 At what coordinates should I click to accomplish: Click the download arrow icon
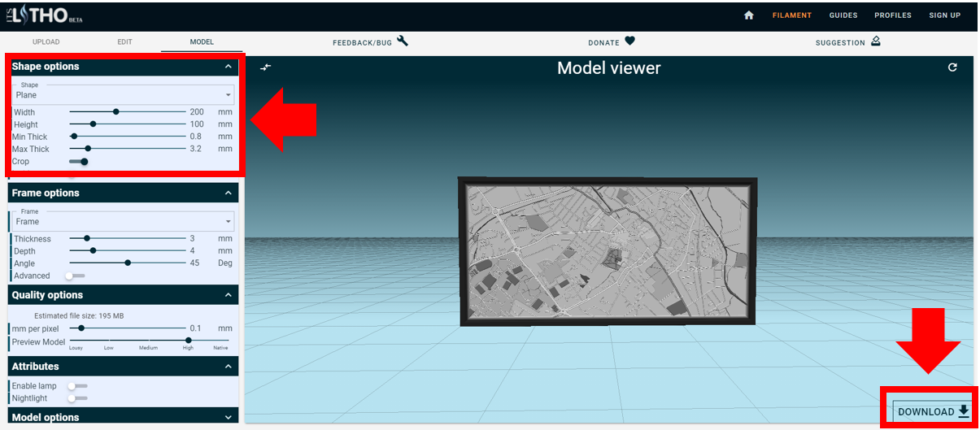(x=964, y=411)
